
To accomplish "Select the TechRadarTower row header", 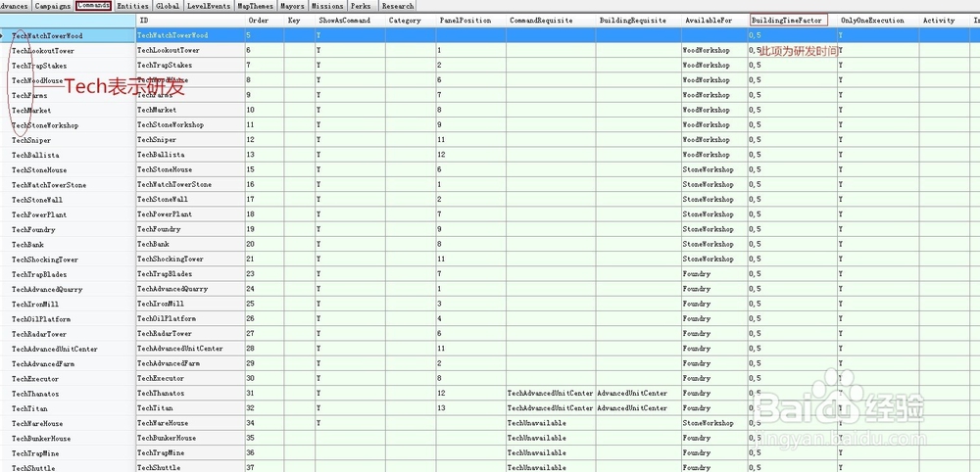I will (x=68, y=334).
